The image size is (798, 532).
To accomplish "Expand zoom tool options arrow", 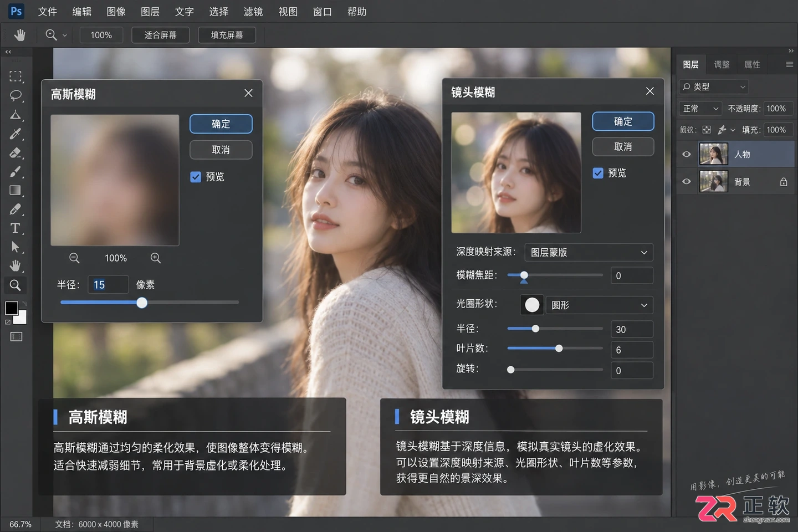I will click(x=65, y=35).
